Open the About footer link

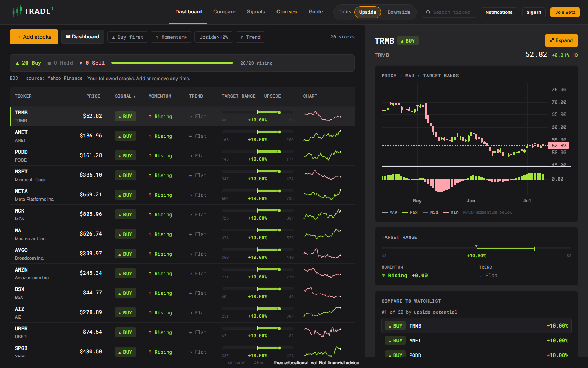pyautogui.click(x=260, y=363)
